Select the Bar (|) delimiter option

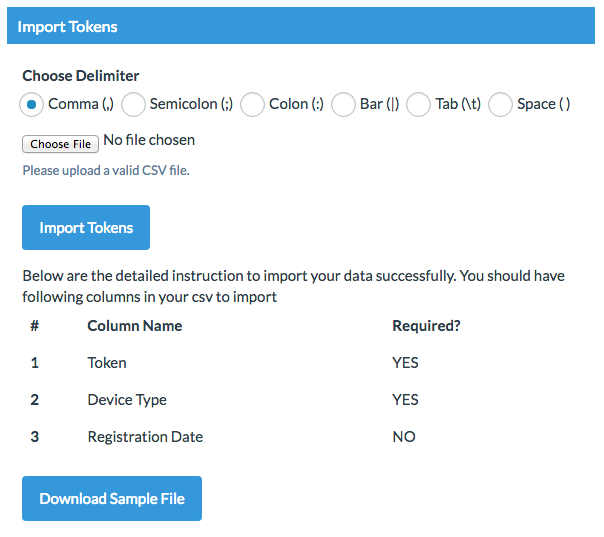point(344,104)
